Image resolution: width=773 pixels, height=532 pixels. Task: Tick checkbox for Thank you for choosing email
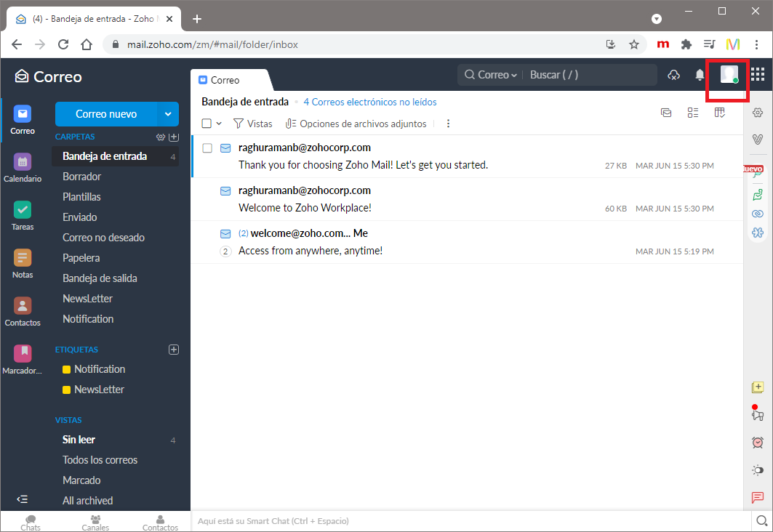point(207,148)
